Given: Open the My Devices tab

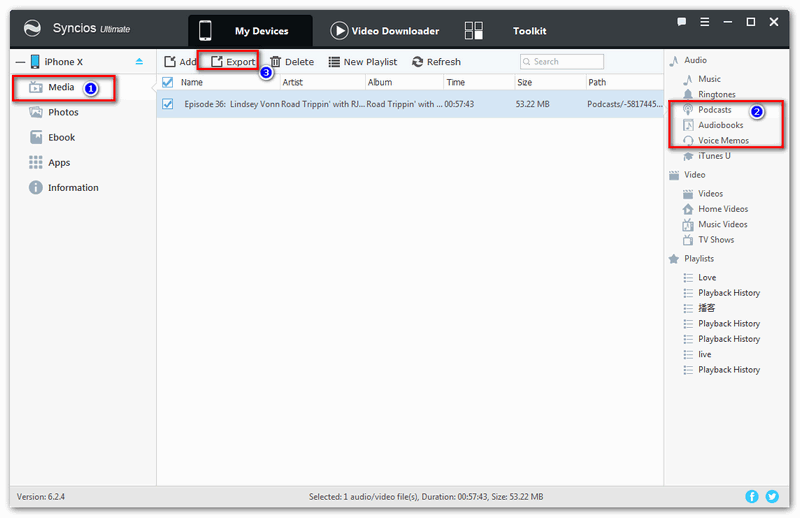Looking at the screenshot, I should (250, 31).
